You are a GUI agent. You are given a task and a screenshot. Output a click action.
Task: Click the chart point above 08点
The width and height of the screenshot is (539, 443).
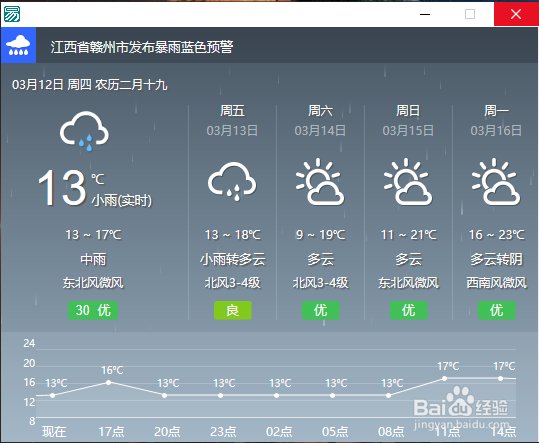point(388,396)
